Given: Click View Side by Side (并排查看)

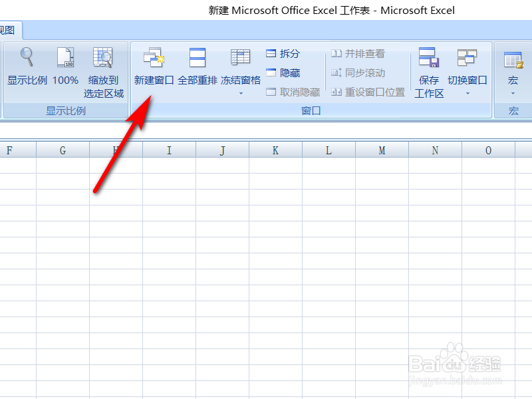Looking at the screenshot, I should point(358,53).
